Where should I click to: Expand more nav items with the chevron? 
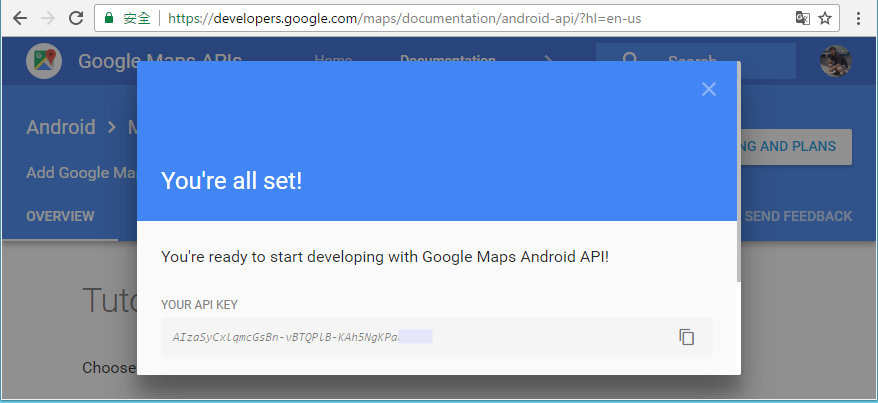[549, 60]
